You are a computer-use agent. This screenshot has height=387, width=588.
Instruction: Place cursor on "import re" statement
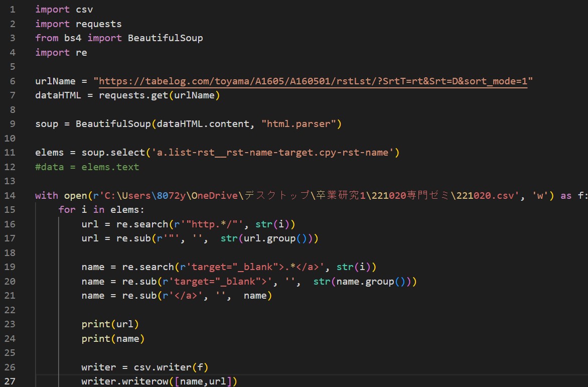61,53
